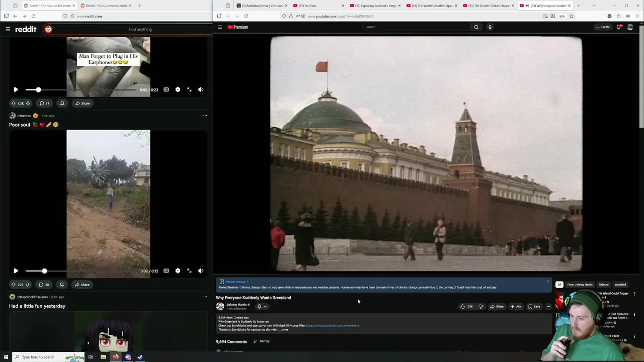This screenshot has width=644, height=362.
Task: Click the YouTube search box
Action: [x=416, y=27]
